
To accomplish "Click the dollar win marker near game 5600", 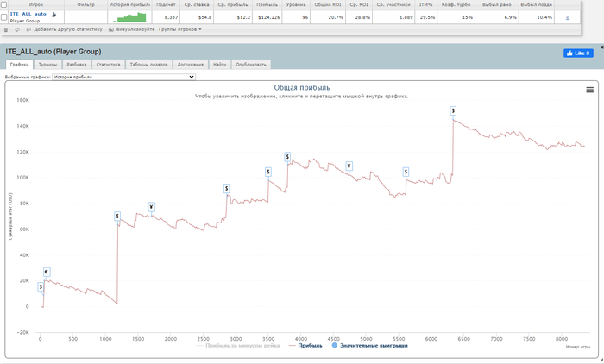I will (406, 172).
